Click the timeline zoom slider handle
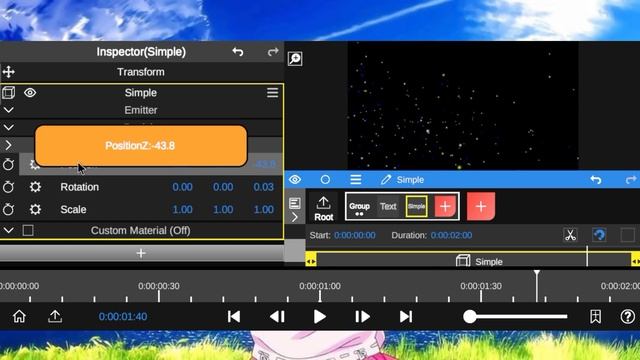Image resolution: width=640 pixels, height=360 pixels. (x=470, y=317)
